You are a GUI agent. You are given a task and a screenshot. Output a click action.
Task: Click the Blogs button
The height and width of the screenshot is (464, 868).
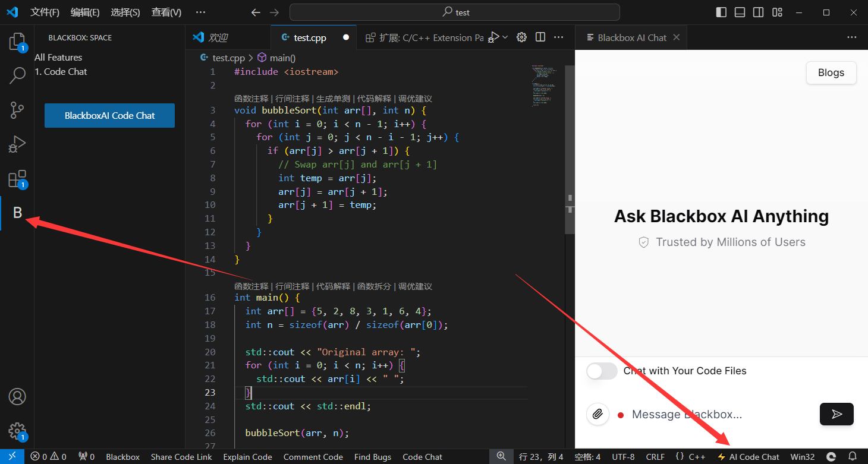tap(831, 73)
